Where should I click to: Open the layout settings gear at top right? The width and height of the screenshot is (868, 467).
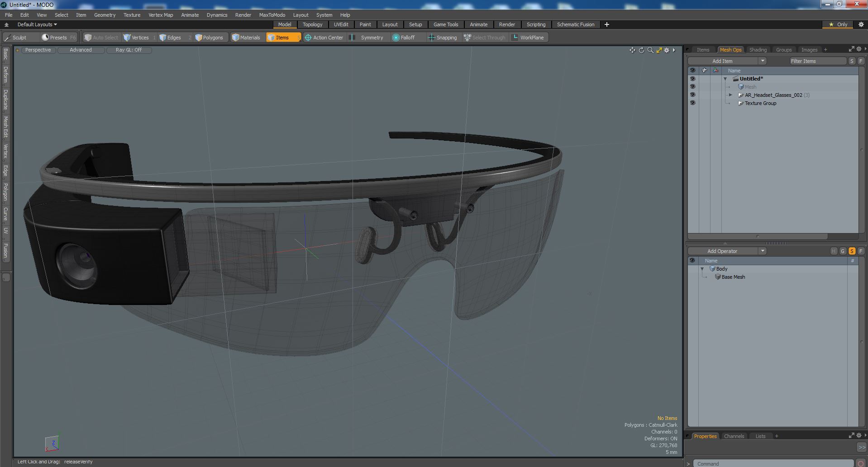coord(861,24)
